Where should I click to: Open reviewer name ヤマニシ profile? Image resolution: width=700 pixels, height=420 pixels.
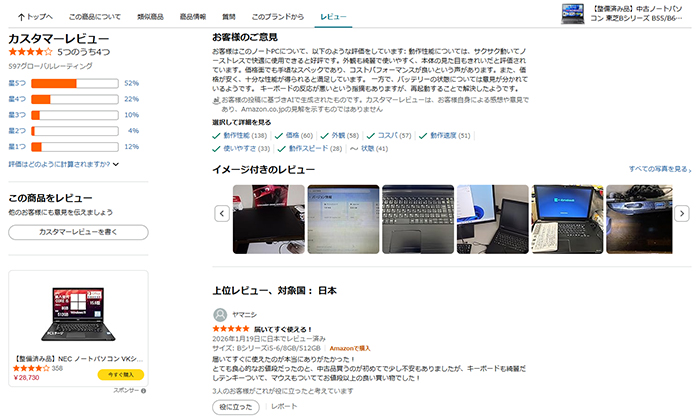tap(245, 315)
